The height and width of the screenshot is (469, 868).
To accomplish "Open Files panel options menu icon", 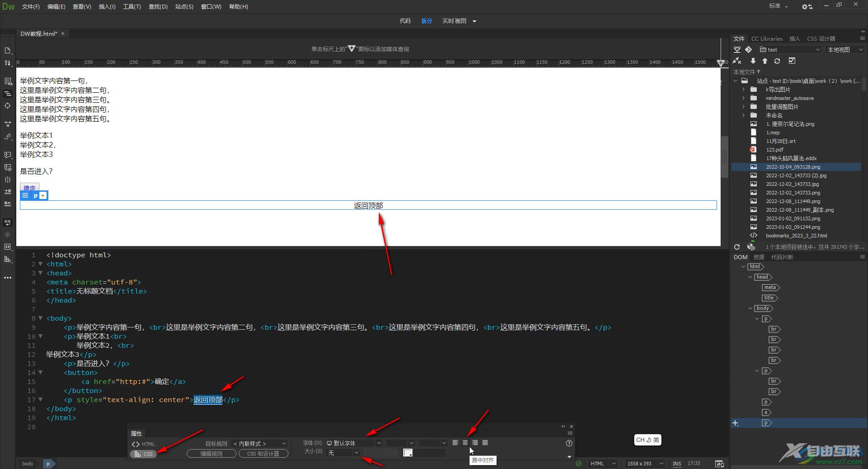I will pyautogui.click(x=862, y=38).
